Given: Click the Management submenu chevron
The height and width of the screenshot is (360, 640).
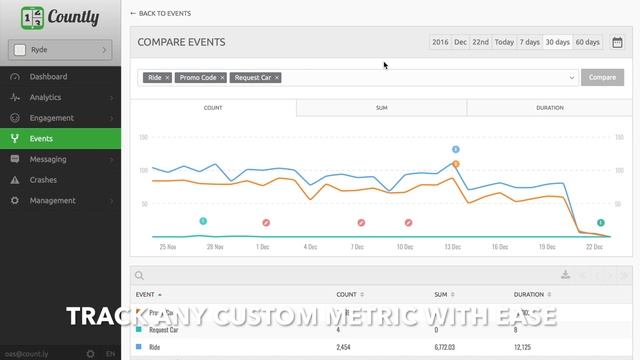Looking at the screenshot, I should 111,201.
